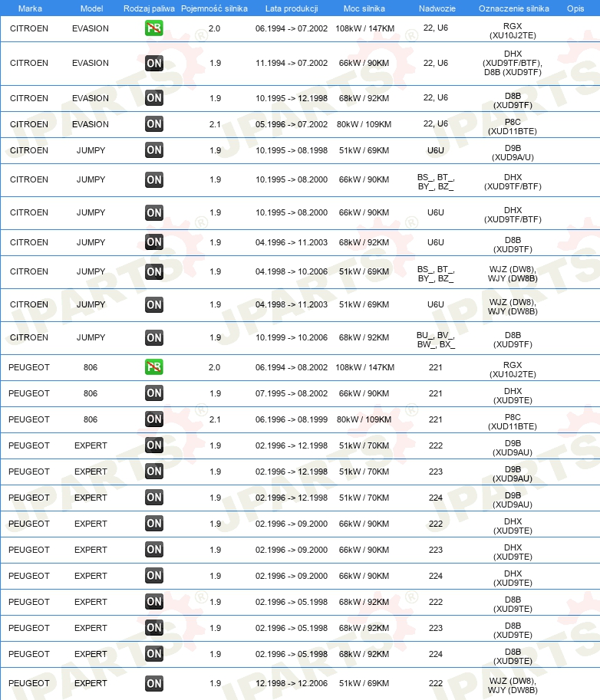Screen dimensions: 600x700
Task: Select the date cell 10.1995 -> 08.1998
Action: [292, 150]
